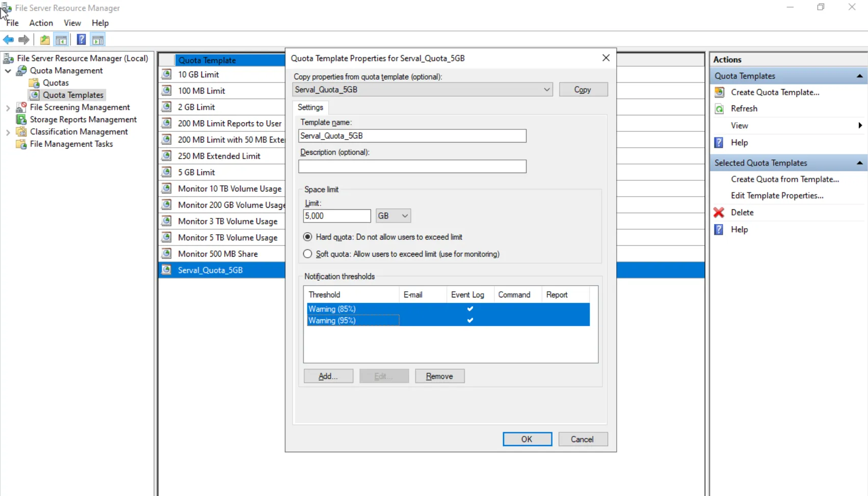Click the icon beside 250 MB Extended Limit
This screenshot has height=496, width=868.
(167, 156)
